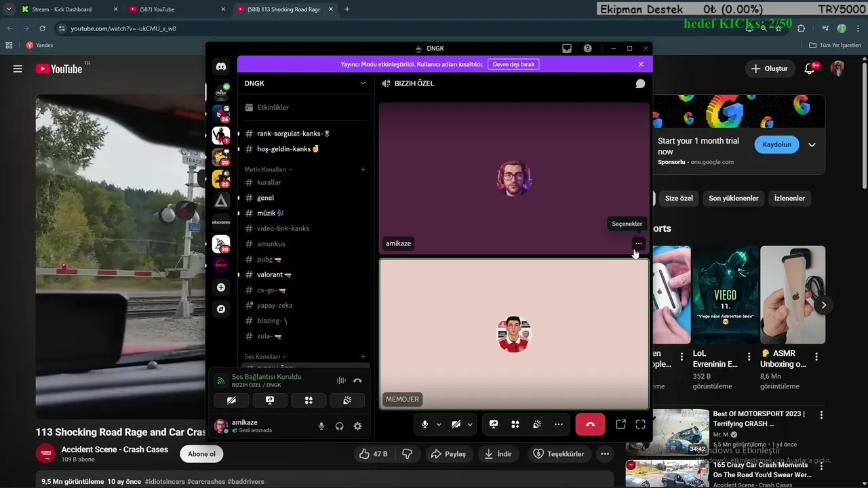The image size is (868, 488).
Task: Explore discoverable servers compass icon
Action: (x=221, y=309)
